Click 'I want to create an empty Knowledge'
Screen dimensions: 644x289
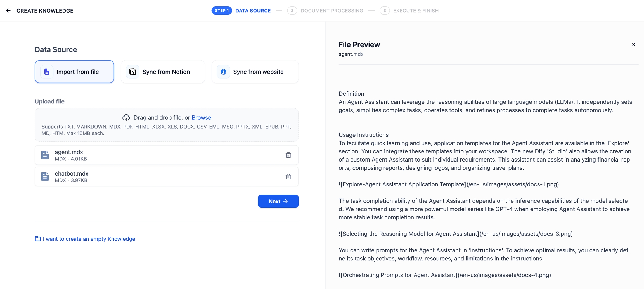[x=89, y=239]
